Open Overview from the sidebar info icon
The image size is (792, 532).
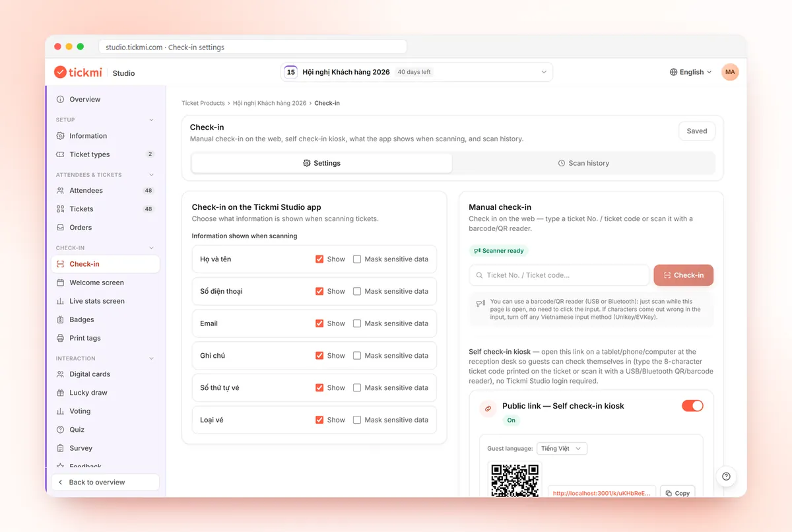61,100
